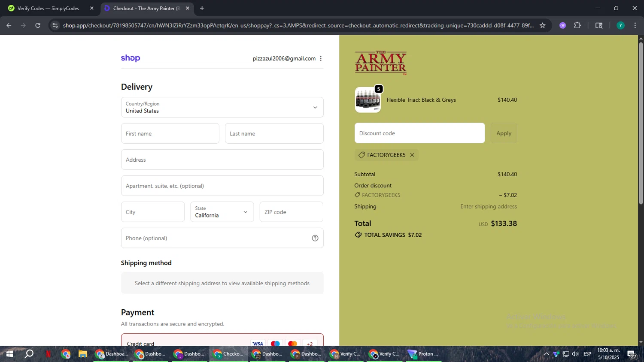Click the $133.38 total amount
The width and height of the screenshot is (644, 362).
click(x=504, y=223)
